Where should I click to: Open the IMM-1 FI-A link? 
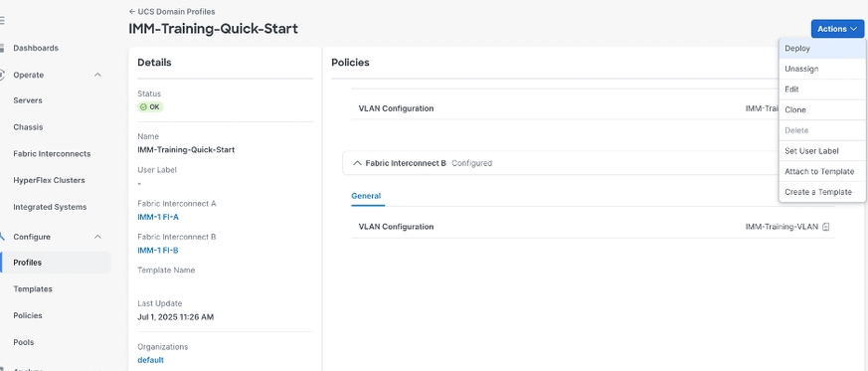(x=158, y=217)
